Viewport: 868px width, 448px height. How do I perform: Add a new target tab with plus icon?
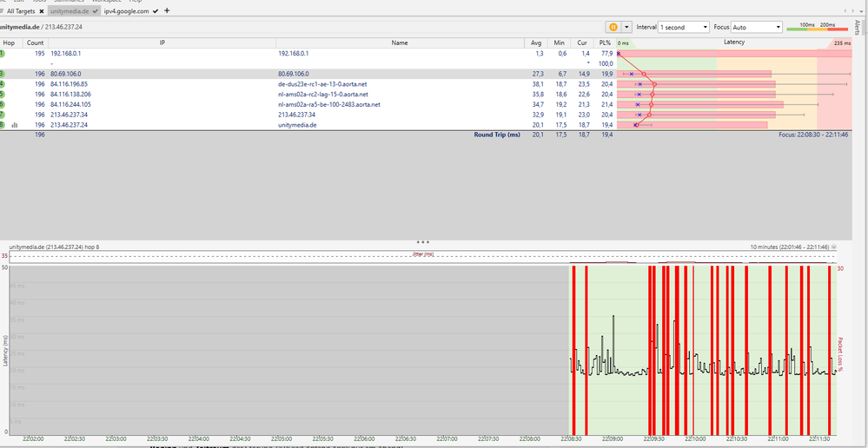pos(167,11)
